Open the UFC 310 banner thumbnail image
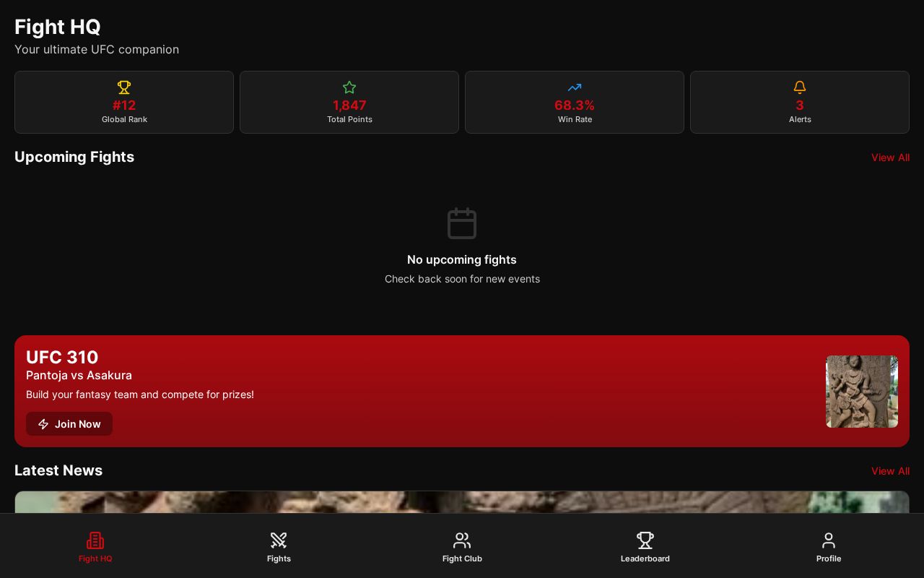924x578 pixels. pyautogui.click(x=862, y=392)
